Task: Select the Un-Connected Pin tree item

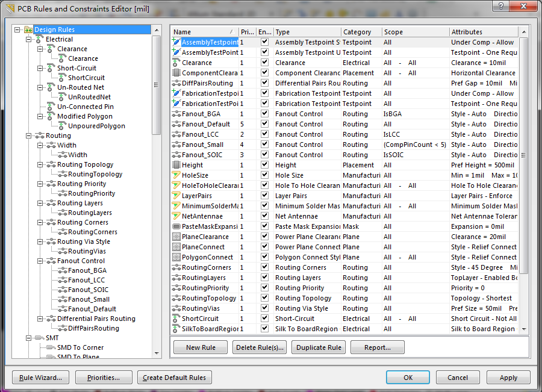Action: point(86,107)
